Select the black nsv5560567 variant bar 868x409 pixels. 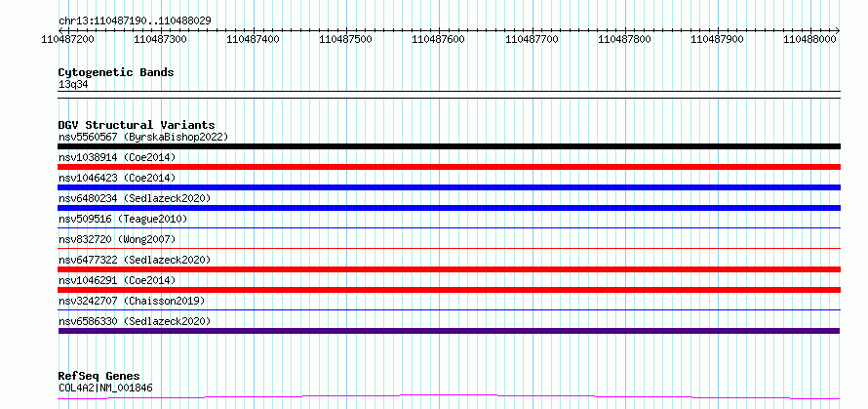point(449,146)
